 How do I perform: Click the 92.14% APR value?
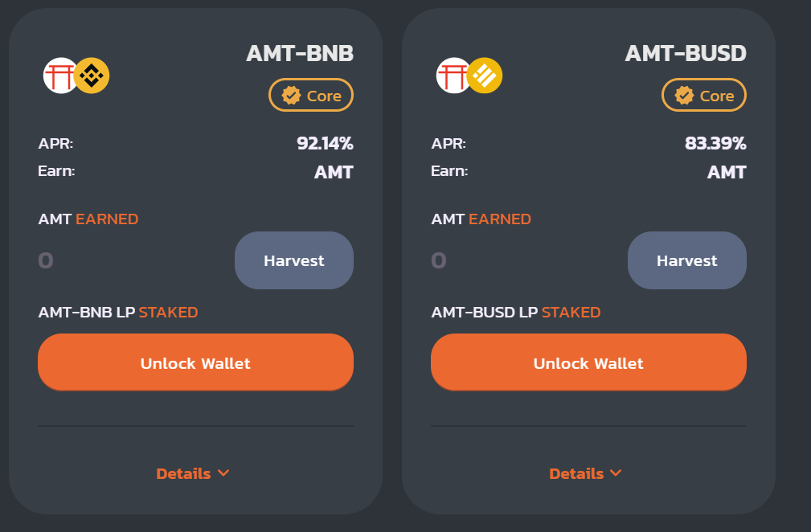[325, 144]
